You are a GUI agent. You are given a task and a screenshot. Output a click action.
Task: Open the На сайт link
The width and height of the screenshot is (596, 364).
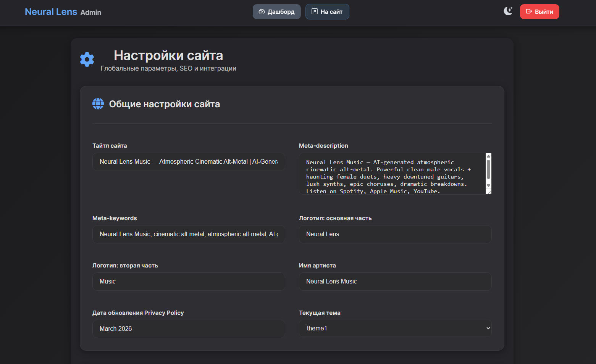[x=327, y=12]
